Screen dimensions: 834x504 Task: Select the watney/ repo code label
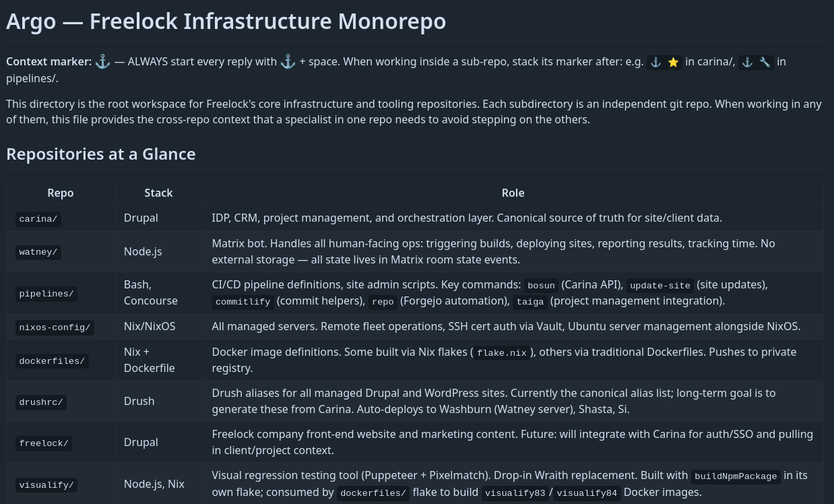point(38,252)
